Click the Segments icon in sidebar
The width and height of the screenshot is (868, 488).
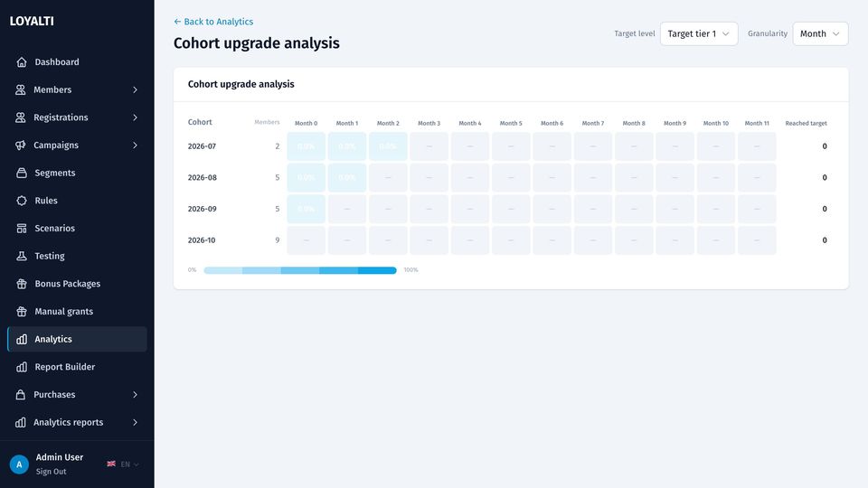click(x=22, y=173)
